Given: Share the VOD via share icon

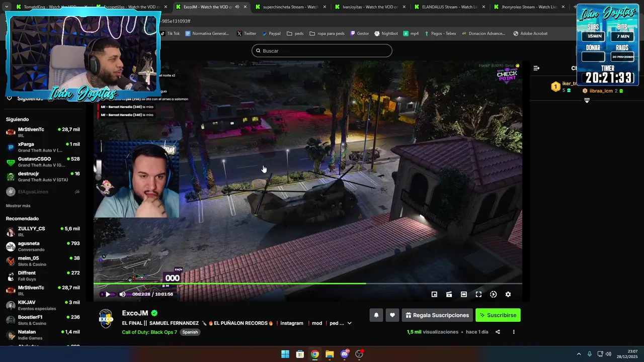Looking at the screenshot, I should click(498, 332).
